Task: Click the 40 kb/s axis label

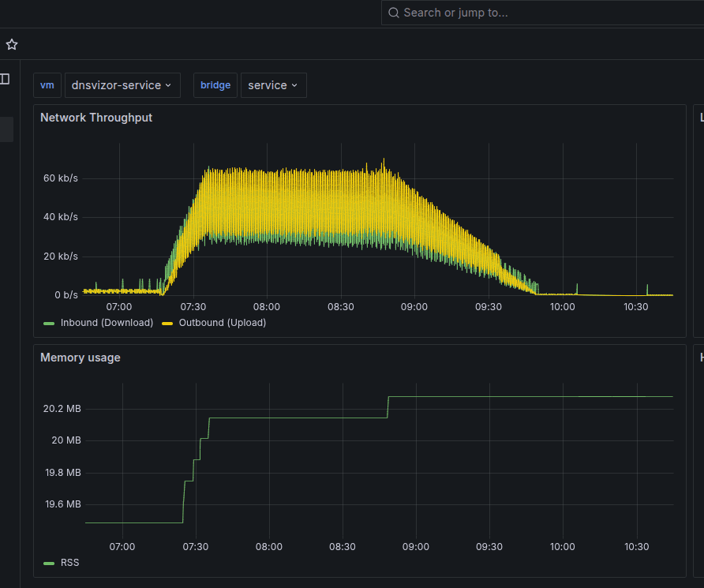Action: 61,217
